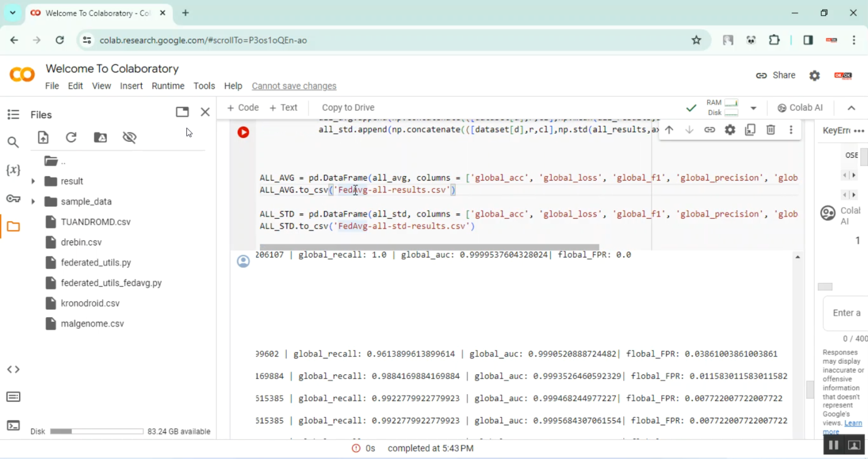
Task: Mount Google Drive in Files panel
Action: (100, 137)
